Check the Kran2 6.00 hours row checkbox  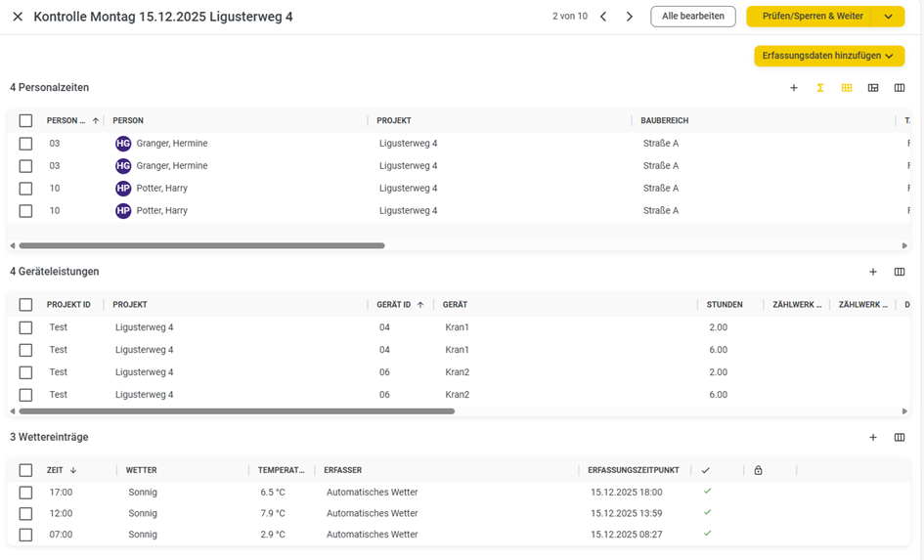tap(25, 395)
